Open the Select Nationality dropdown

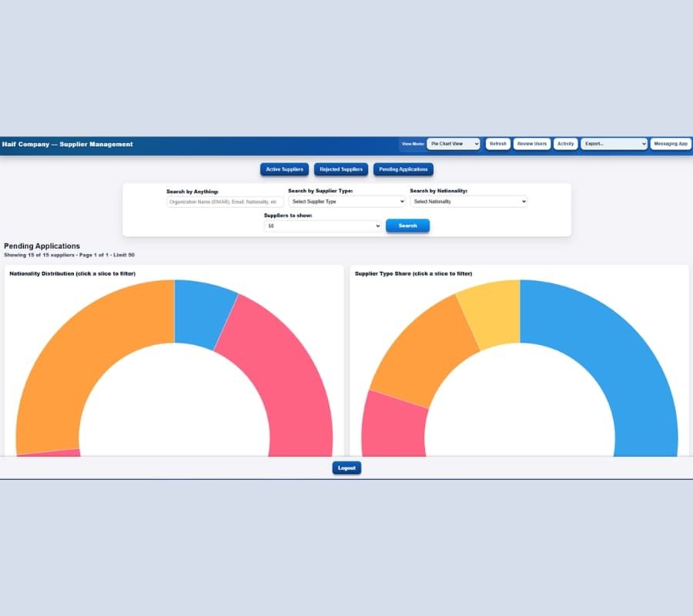click(468, 201)
